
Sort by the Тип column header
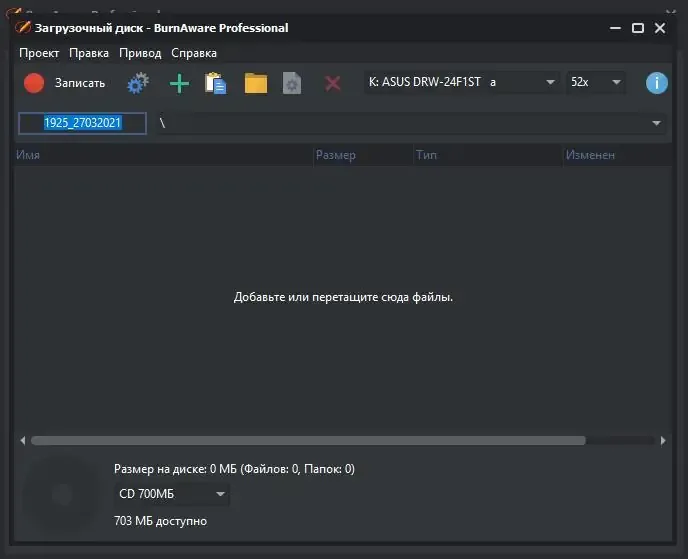click(488, 155)
